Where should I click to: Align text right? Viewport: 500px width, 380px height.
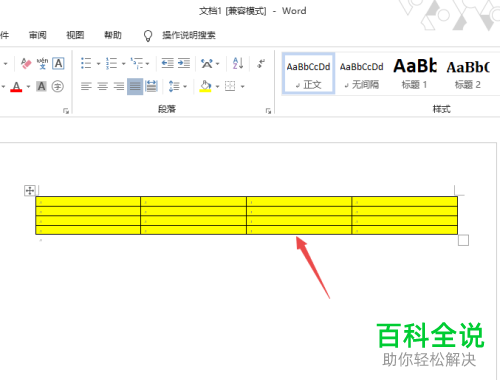[119, 87]
